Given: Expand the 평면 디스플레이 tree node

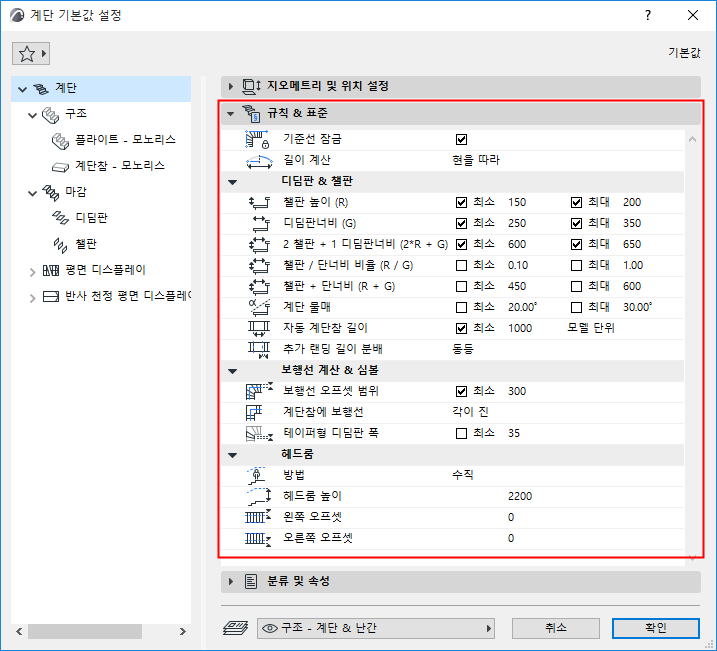Looking at the screenshot, I should tap(32, 272).
